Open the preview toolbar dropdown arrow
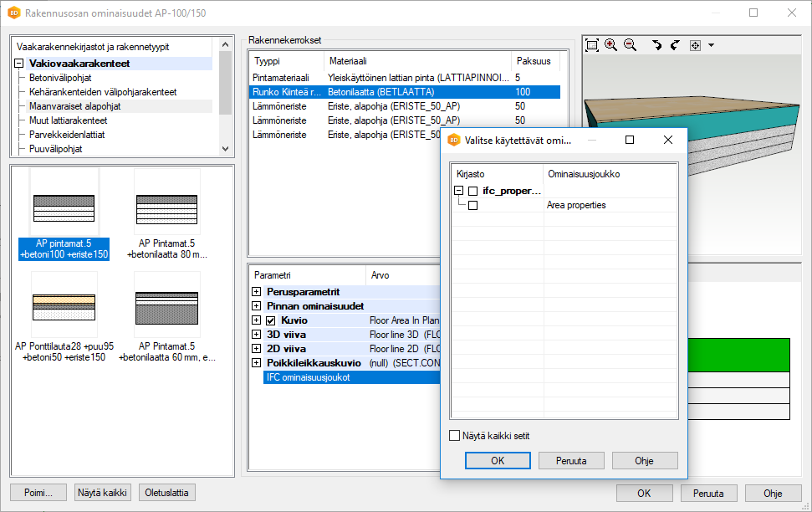This screenshot has height=512, width=812. (x=711, y=45)
